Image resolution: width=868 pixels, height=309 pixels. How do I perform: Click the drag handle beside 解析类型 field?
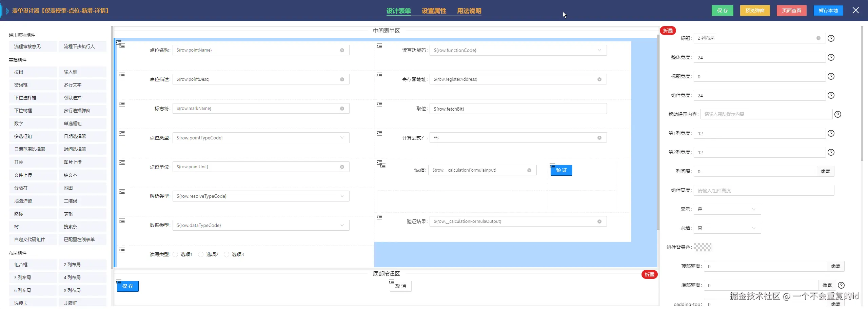point(122,192)
